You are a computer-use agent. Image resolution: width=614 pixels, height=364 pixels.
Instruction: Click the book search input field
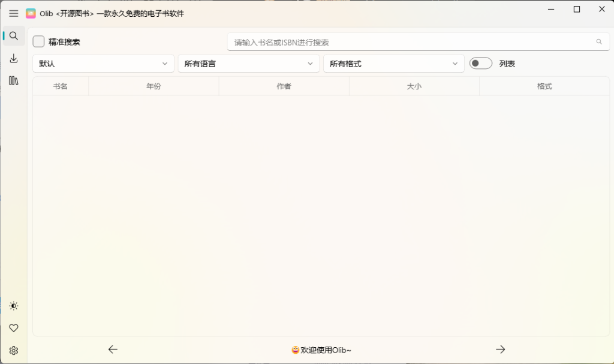coord(390,41)
